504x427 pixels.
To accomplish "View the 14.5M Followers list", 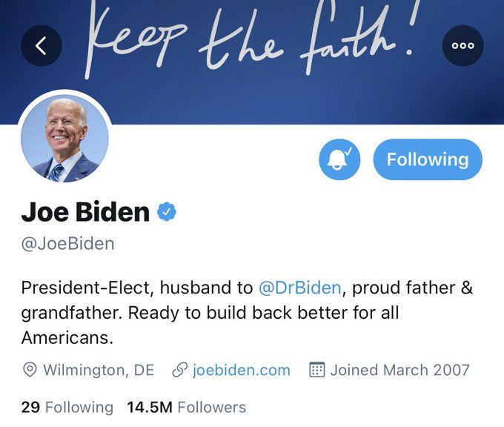I will (187, 407).
